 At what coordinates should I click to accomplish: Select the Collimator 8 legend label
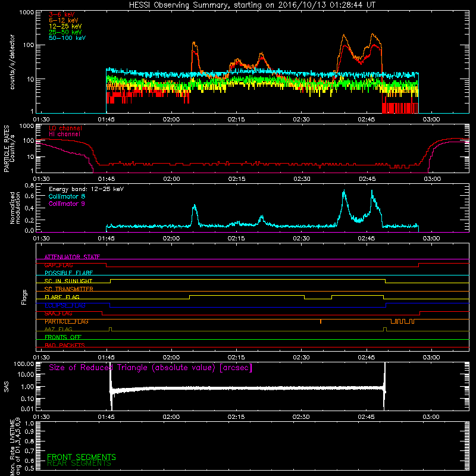click(67, 196)
